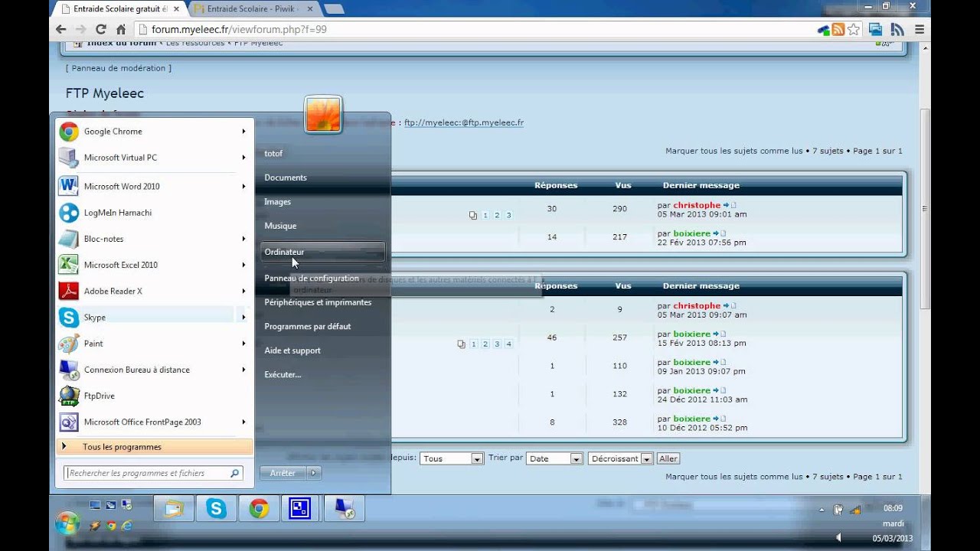Click the orange RSS feed icon in the address bar
This screenshot has width=980, height=551.
coord(838,29)
